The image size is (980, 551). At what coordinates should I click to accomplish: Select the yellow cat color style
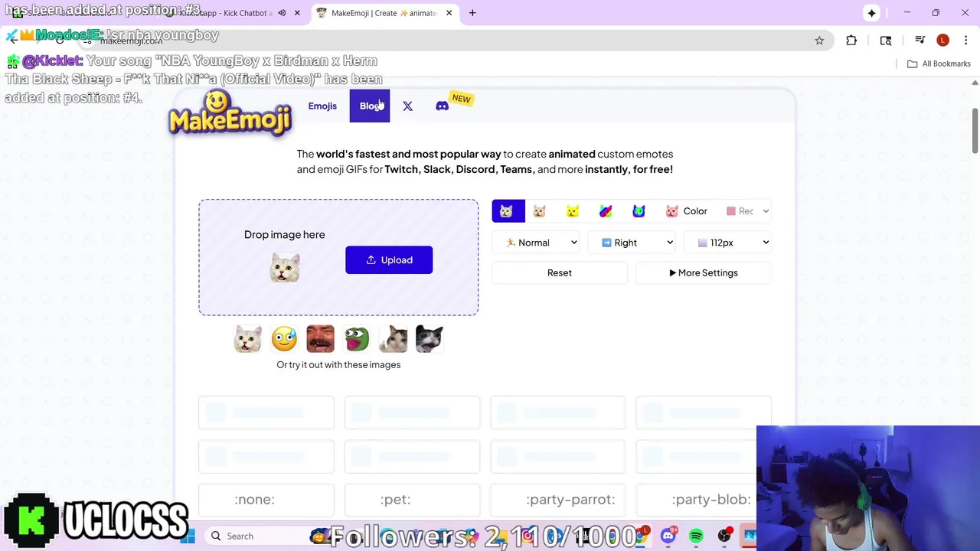tap(573, 211)
